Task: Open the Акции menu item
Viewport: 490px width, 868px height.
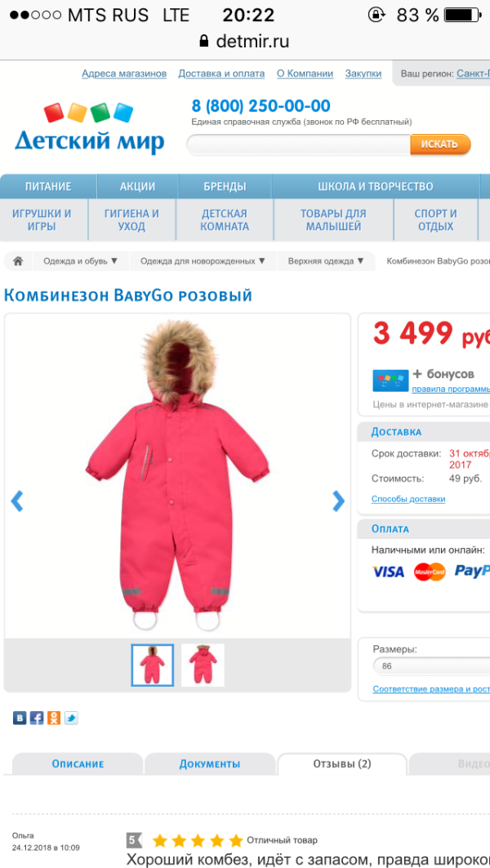Action: [137, 186]
